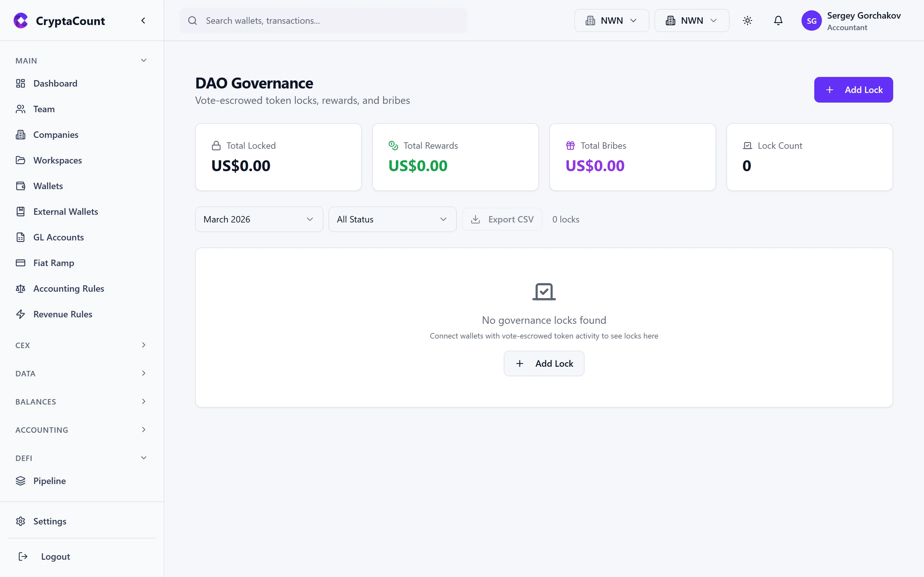Viewport: 924px width, 577px height.
Task: Collapse the MAIN section
Action: tap(143, 60)
